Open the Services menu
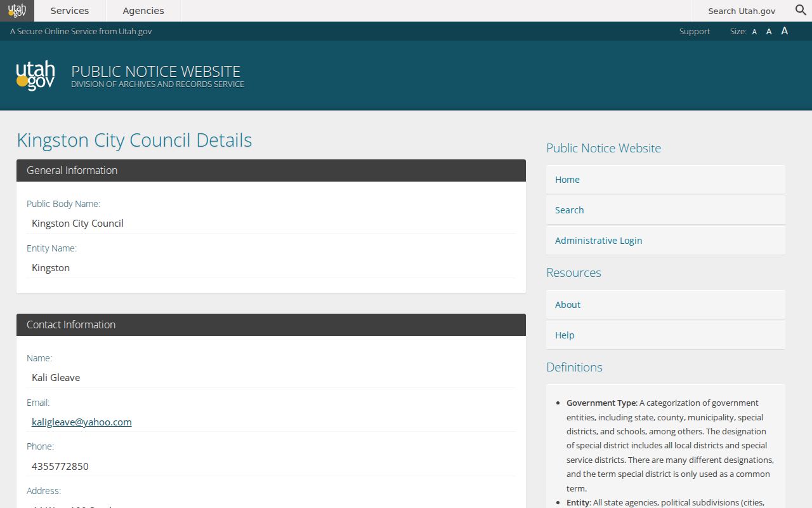 [70, 11]
